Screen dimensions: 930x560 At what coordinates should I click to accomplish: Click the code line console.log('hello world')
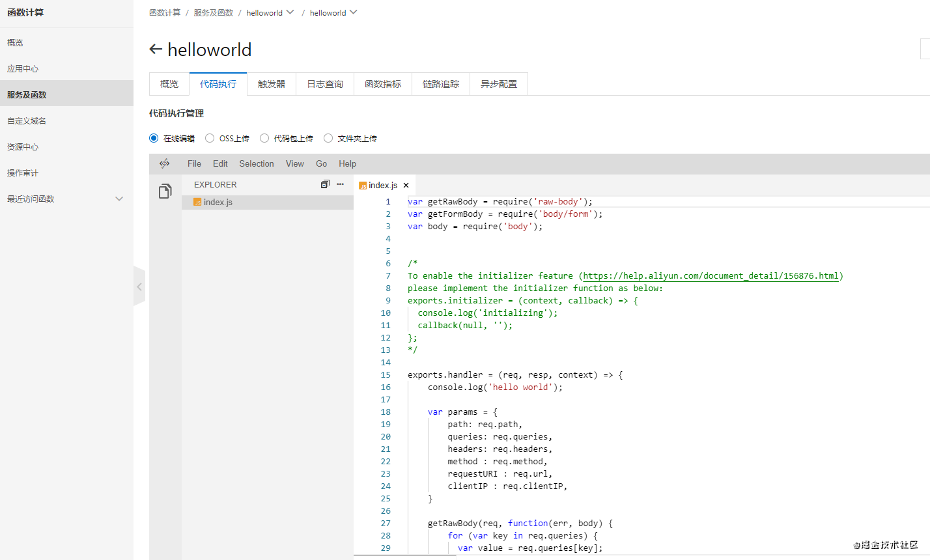pyautogui.click(x=495, y=387)
